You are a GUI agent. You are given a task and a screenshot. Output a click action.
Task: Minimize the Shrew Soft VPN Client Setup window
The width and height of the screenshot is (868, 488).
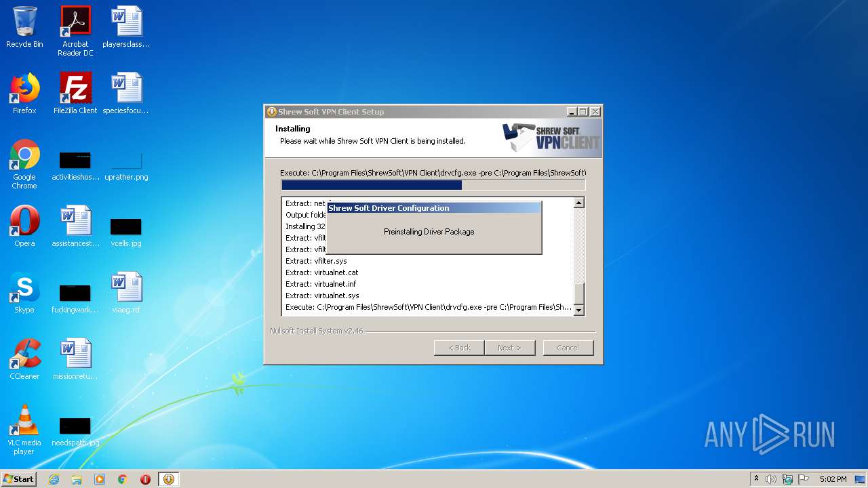(572, 112)
